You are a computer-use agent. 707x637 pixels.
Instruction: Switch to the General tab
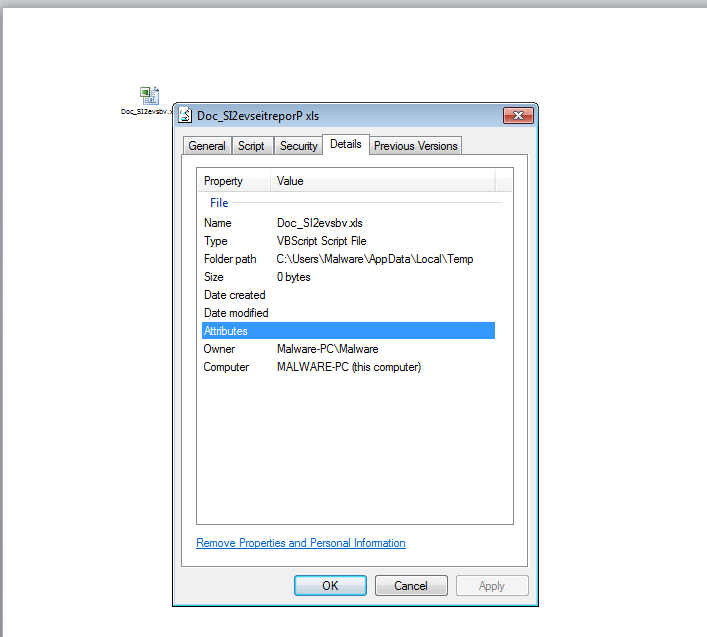point(207,146)
